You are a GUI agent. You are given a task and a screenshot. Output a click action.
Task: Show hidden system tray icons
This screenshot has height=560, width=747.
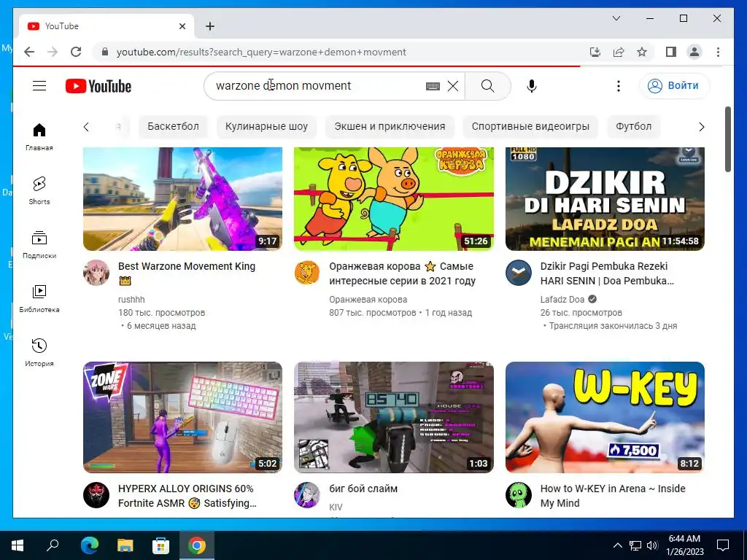[617, 545]
